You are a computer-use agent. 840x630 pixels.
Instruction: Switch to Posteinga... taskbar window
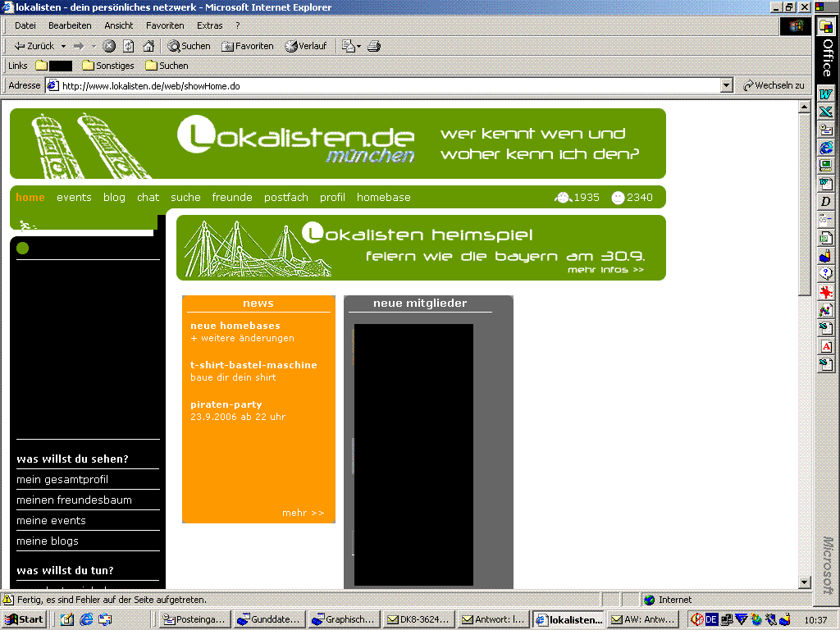tap(195, 619)
